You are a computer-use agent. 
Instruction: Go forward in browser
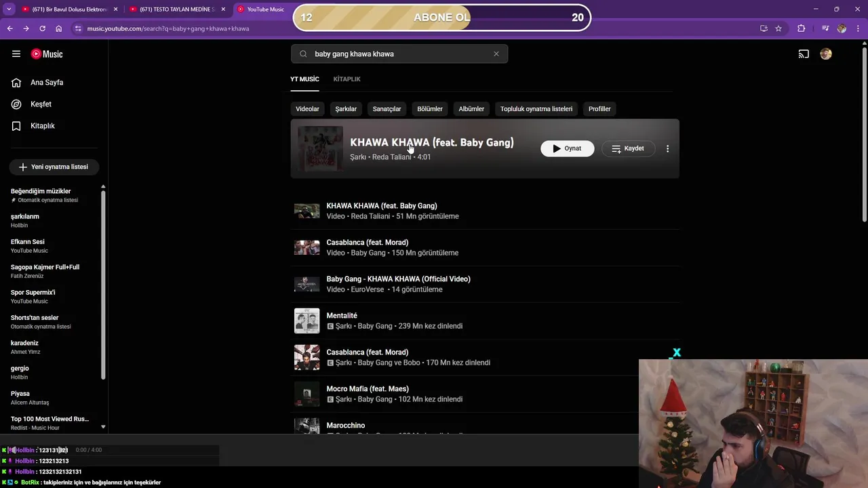tap(26, 28)
